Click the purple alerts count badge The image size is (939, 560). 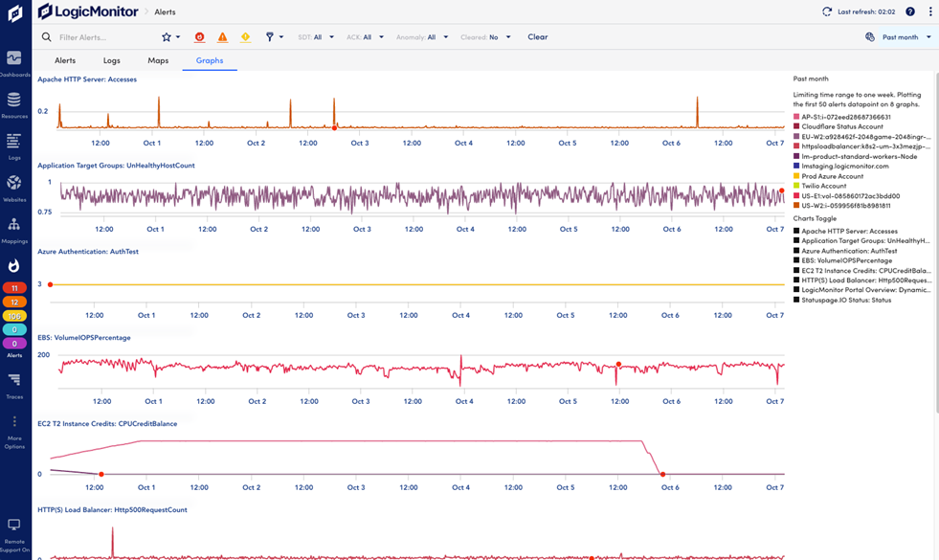click(x=14, y=344)
